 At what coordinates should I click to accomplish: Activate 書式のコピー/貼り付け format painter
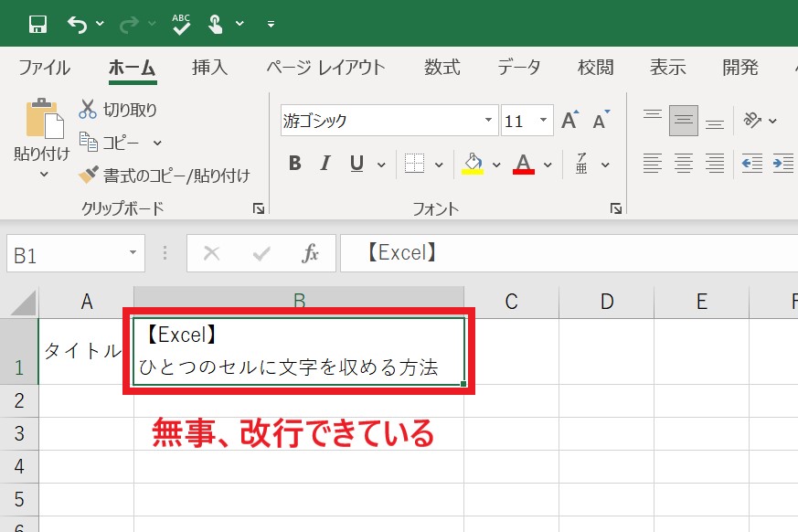point(164,176)
